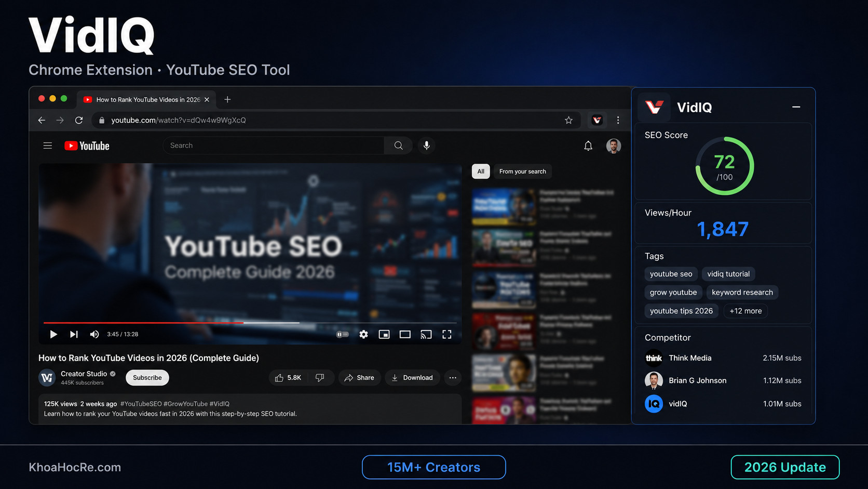Viewport: 868px width, 489px height.
Task: Open Brian G Johnson competitor row
Action: (x=723, y=380)
